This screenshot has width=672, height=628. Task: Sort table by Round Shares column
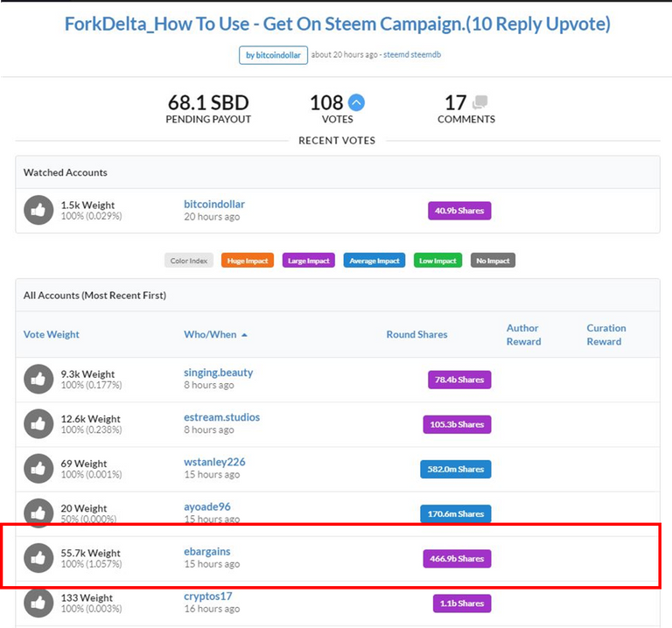tap(416, 334)
